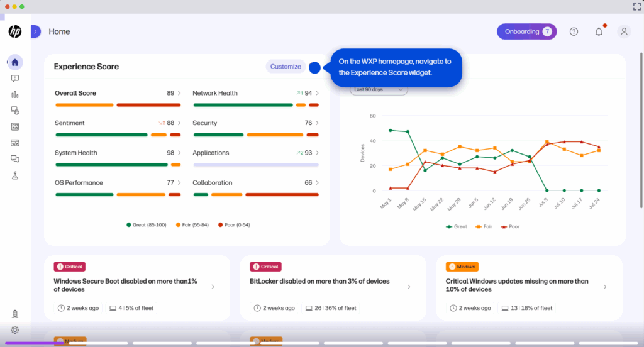Expand the Overall Score details chevron

(179, 93)
